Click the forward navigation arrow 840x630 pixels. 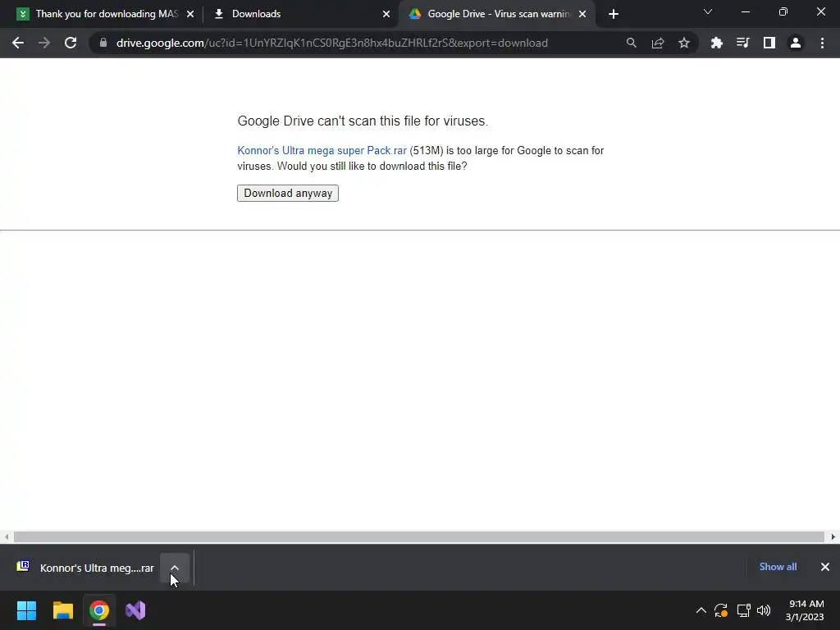[44, 43]
